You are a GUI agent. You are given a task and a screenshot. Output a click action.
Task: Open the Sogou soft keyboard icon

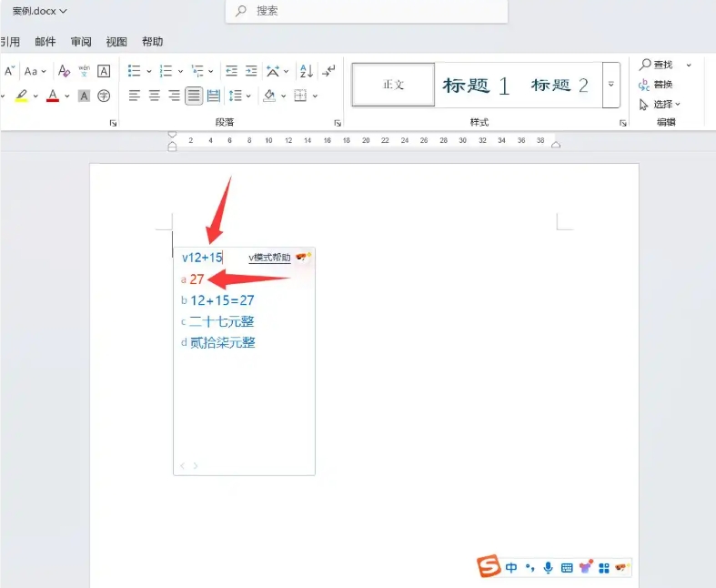(566, 567)
